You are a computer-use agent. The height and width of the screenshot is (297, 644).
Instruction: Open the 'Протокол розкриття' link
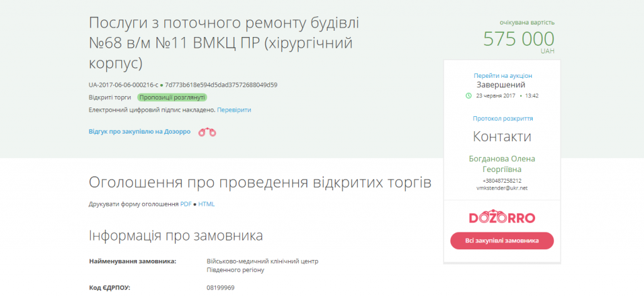click(x=502, y=118)
